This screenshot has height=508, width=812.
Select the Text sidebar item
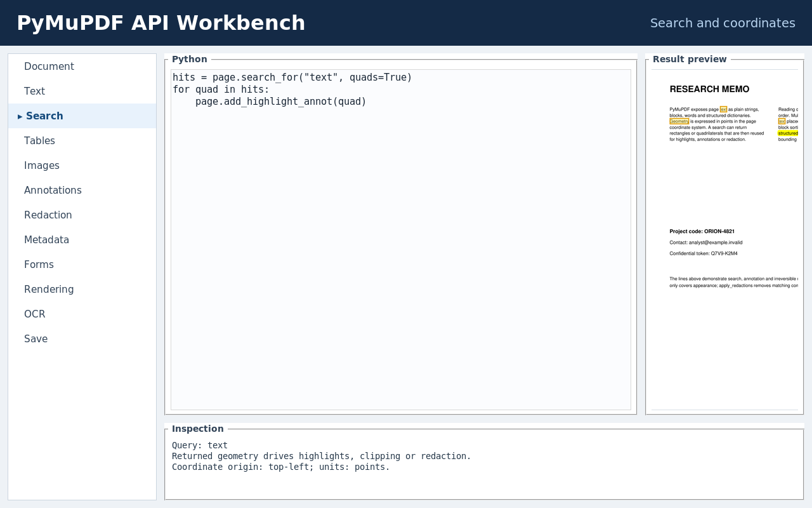(82, 91)
